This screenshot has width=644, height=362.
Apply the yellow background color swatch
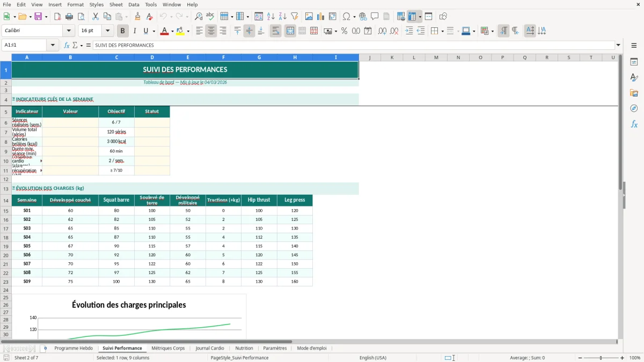point(181,31)
